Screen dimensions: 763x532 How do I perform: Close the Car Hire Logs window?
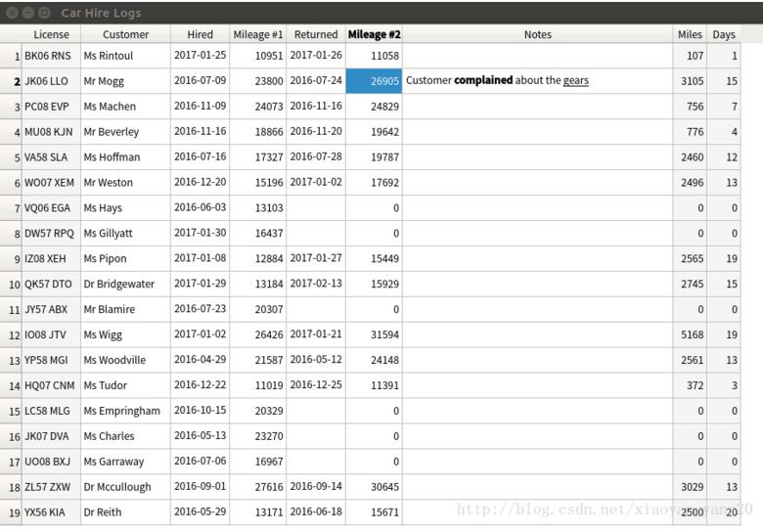(x=12, y=13)
